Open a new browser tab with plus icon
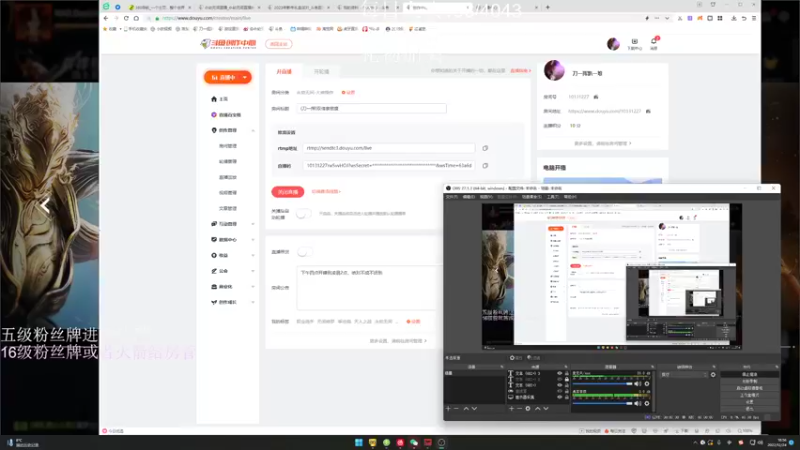This screenshot has width=800, height=450. tap(547, 7)
